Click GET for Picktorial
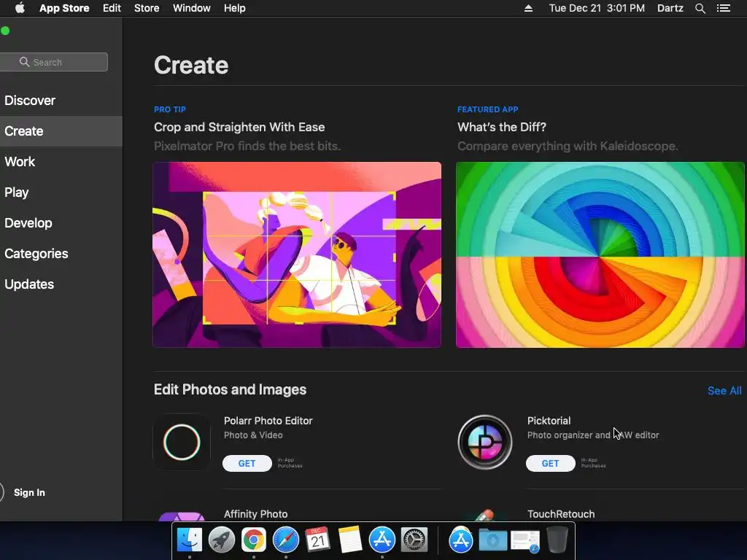The width and height of the screenshot is (747, 560). click(550, 463)
